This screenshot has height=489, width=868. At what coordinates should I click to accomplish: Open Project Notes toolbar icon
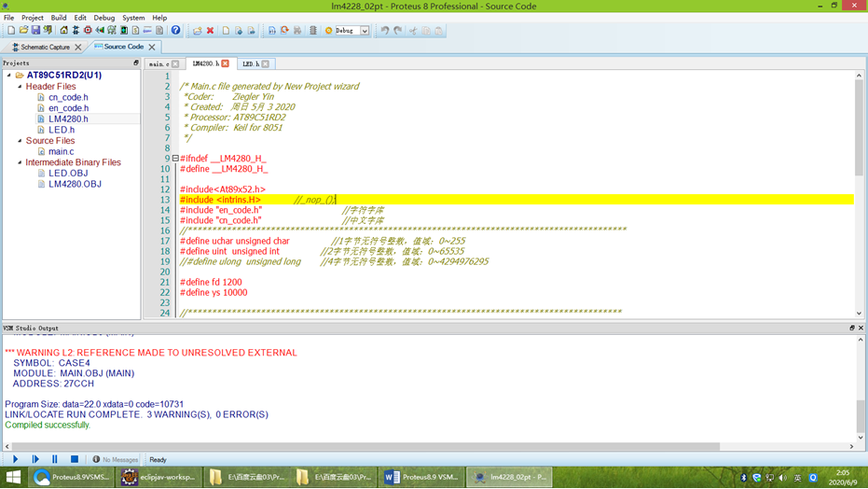pos(159,31)
